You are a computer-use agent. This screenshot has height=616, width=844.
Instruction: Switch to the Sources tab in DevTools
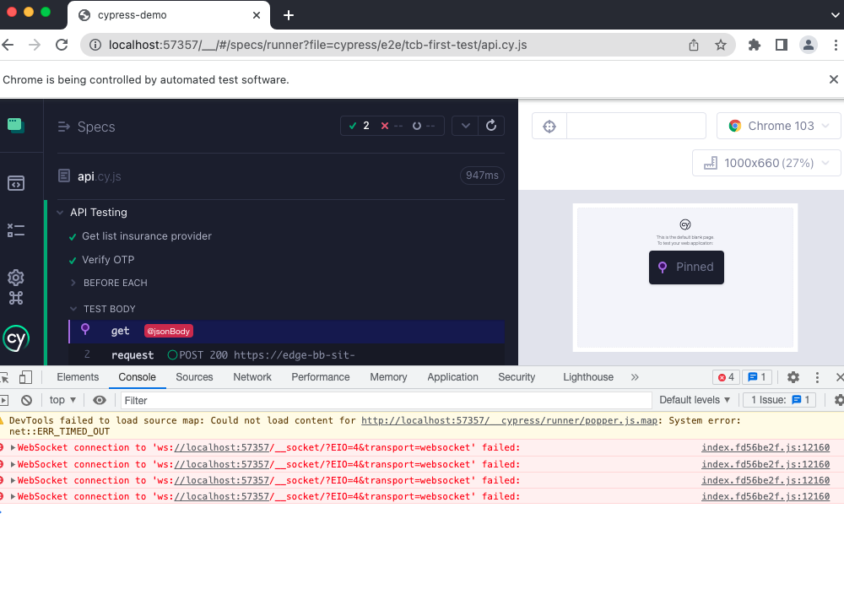tap(194, 377)
